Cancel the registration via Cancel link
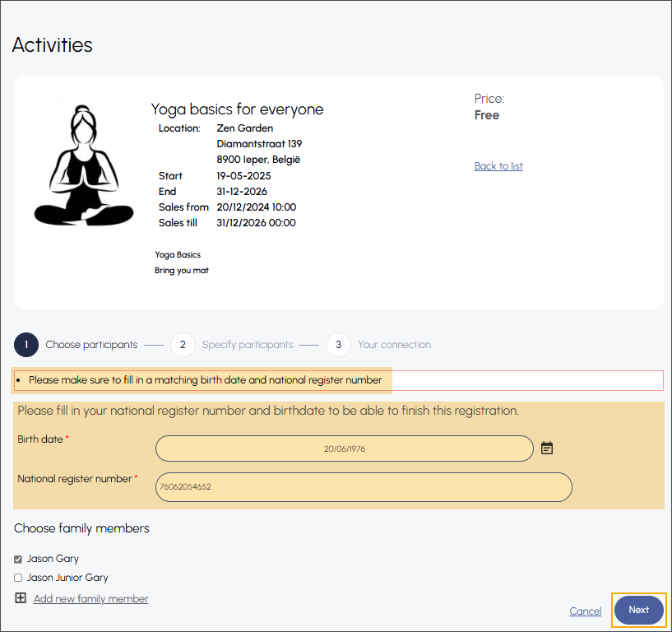The image size is (672, 632). 585,611
